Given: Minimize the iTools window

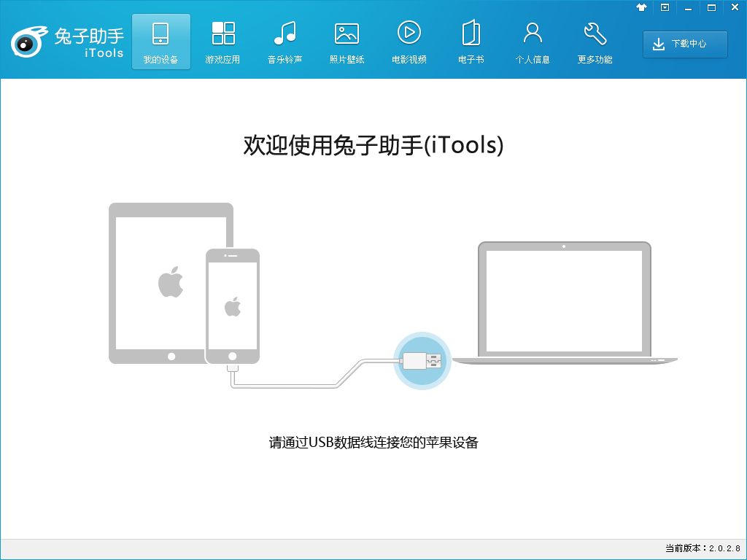Looking at the screenshot, I should click(688, 7).
